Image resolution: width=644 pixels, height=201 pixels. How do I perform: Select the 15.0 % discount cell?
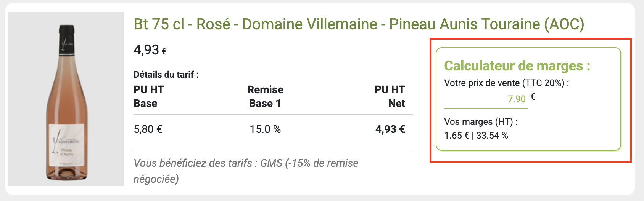(x=265, y=129)
